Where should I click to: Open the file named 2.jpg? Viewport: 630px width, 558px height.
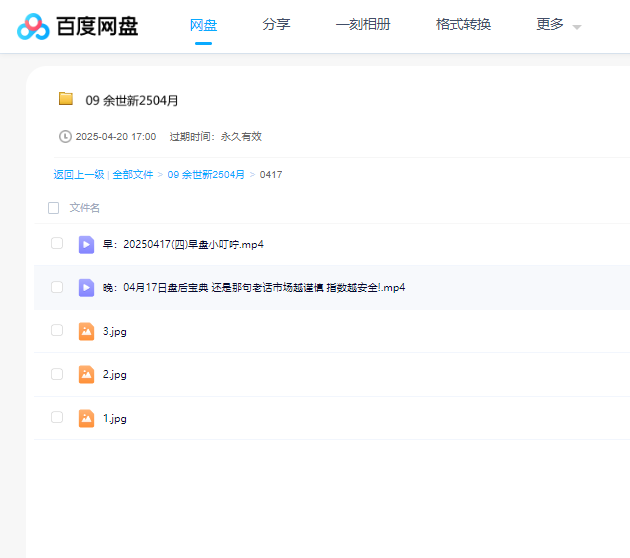(114, 374)
